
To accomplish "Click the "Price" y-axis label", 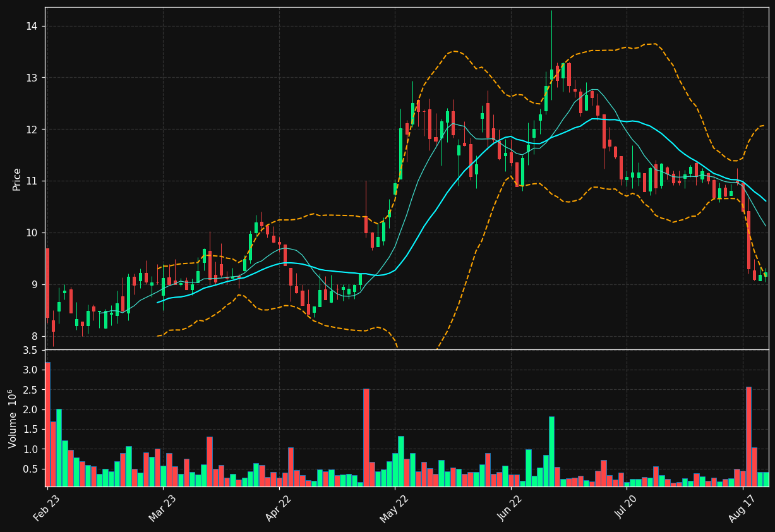I will (x=17, y=179).
